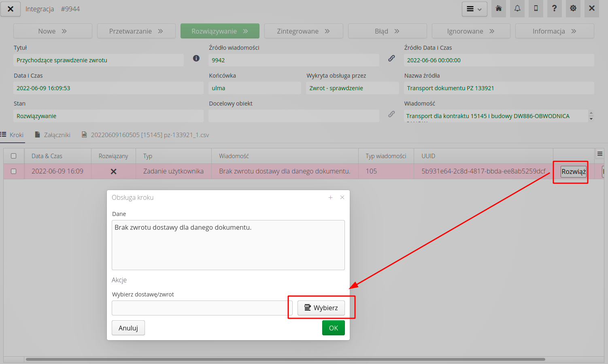Image resolution: width=608 pixels, height=364 pixels.
Task: Switch to mobile view icon
Action: click(536, 8)
